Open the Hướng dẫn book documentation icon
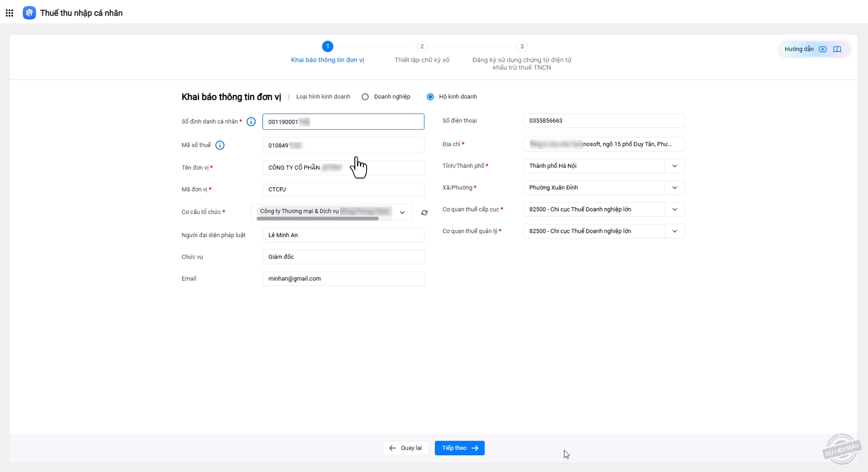This screenshot has height=472, width=868. point(837,49)
